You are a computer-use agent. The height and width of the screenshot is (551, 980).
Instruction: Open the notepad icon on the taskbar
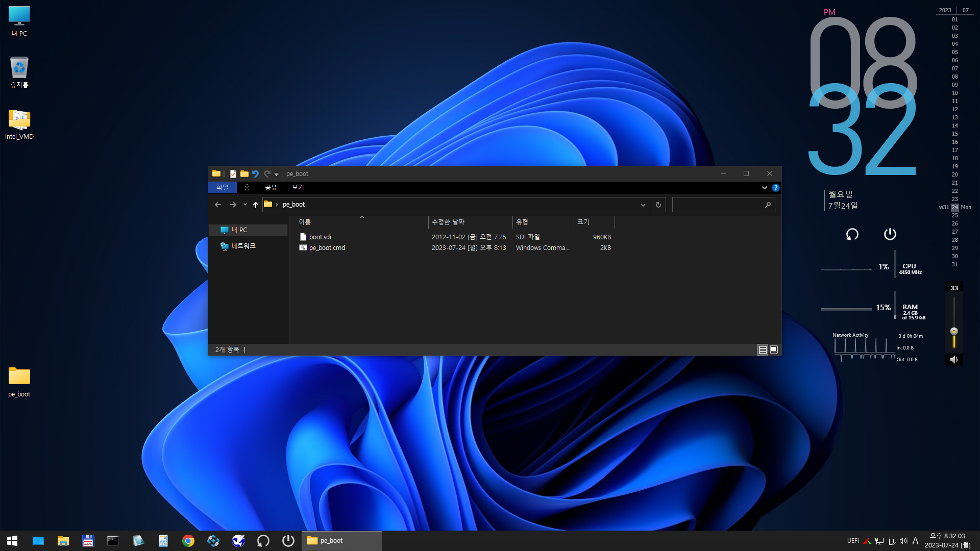pos(138,541)
